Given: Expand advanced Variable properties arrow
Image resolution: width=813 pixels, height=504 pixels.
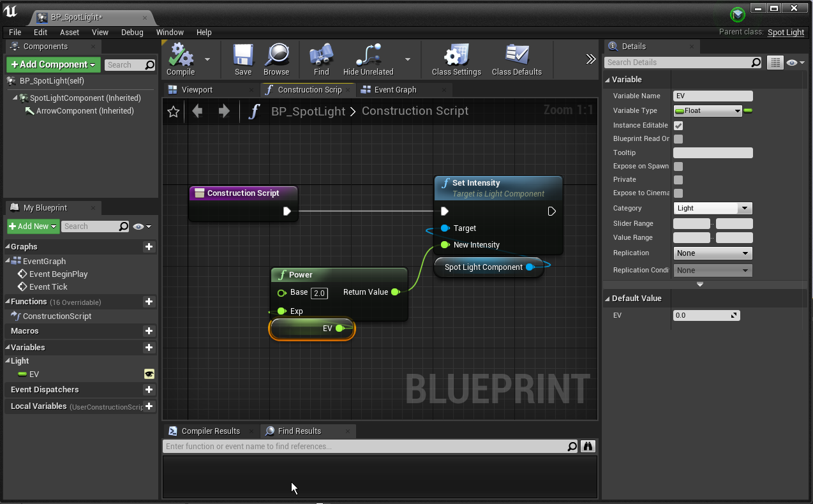Looking at the screenshot, I should (700, 285).
